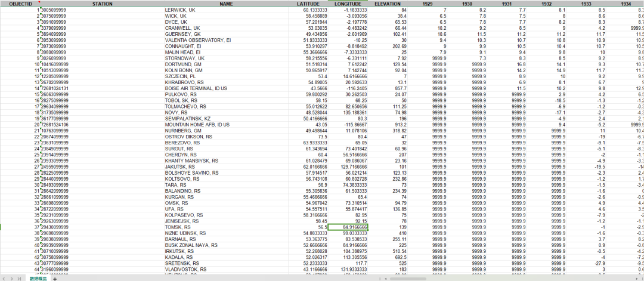Go to previous sheet using left arrow
This screenshot has height=281, width=644.
coord(4,279)
